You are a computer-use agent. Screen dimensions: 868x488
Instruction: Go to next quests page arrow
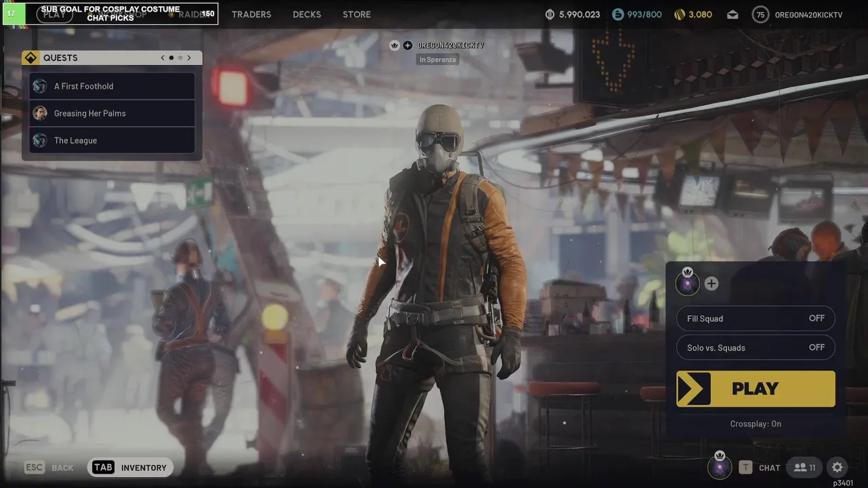(x=189, y=58)
